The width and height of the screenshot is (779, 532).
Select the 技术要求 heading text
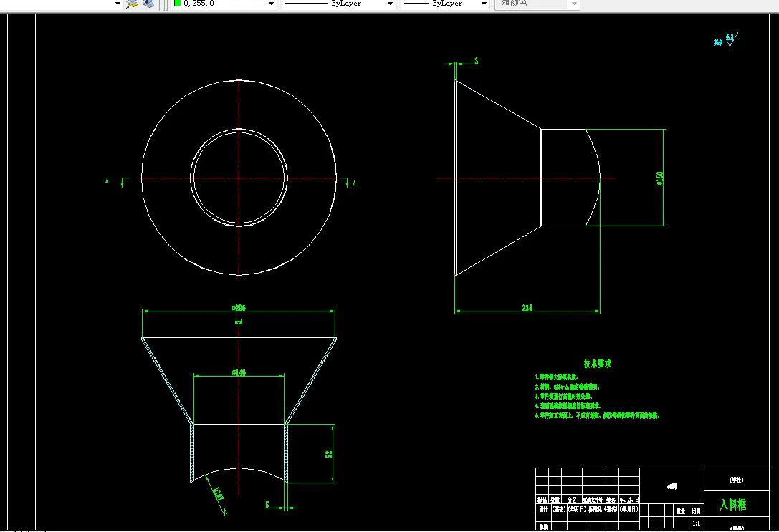(597, 364)
